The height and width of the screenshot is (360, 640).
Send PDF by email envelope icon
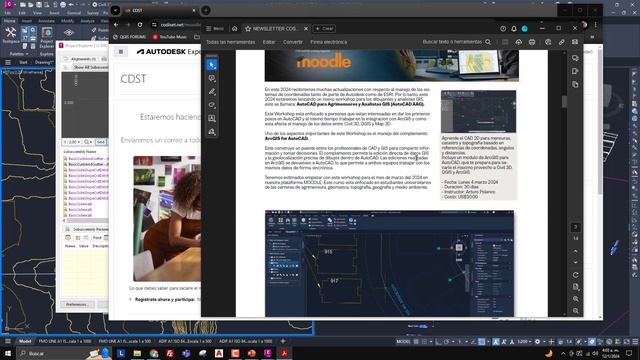(x=575, y=42)
